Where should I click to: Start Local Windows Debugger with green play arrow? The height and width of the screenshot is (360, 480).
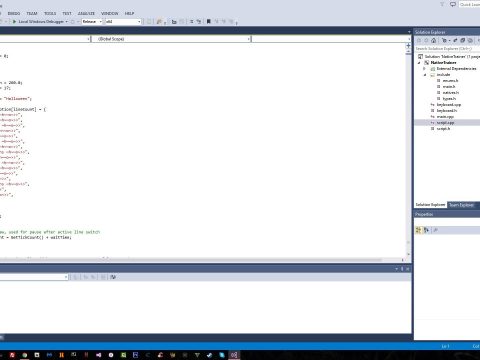click(14, 22)
